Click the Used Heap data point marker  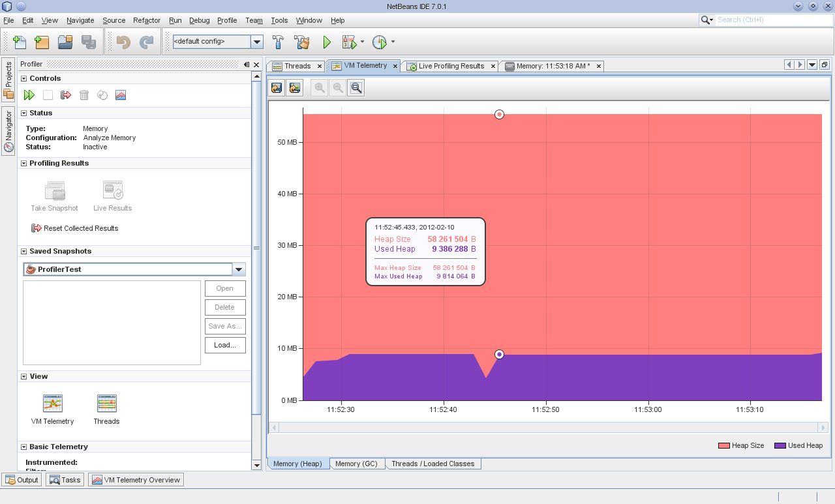[x=499, y=354]
